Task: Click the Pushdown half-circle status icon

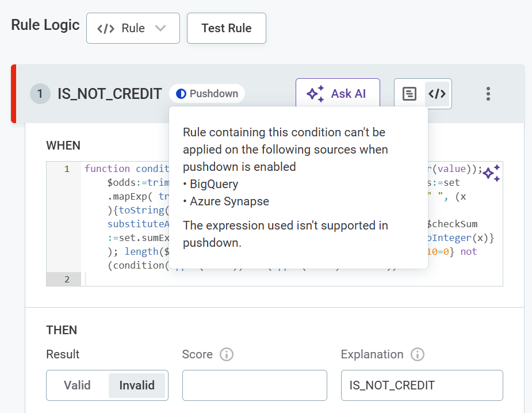Action: [x=181, y=94]
